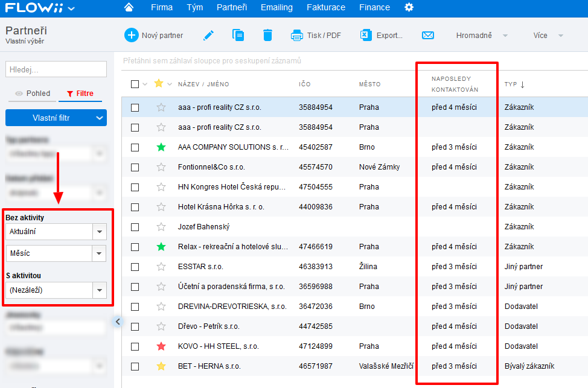588x388 pixels.
Task: Check the Jozef Bahenský checkbox
Action: click(x=135, y=227)
